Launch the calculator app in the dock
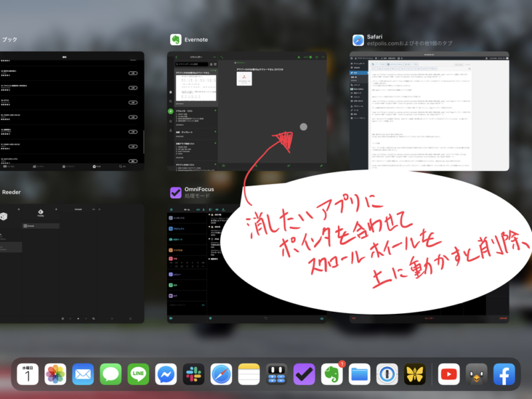 [277, 374]
